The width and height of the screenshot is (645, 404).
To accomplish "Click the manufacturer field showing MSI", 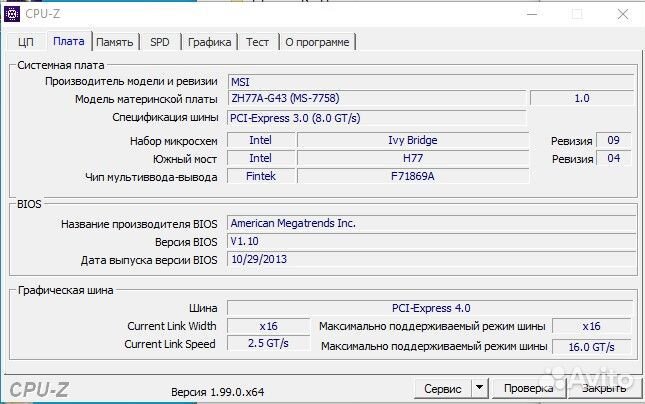I will click(x=430, y=81).
